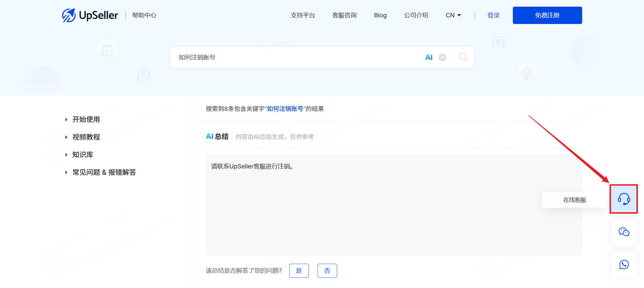The image size is (644, 288).
Task: Click the AI search icon
Action: click(x=429, y=57)
